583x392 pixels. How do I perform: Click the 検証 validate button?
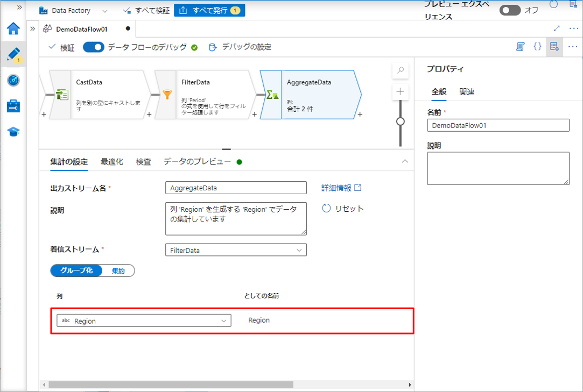62,47
